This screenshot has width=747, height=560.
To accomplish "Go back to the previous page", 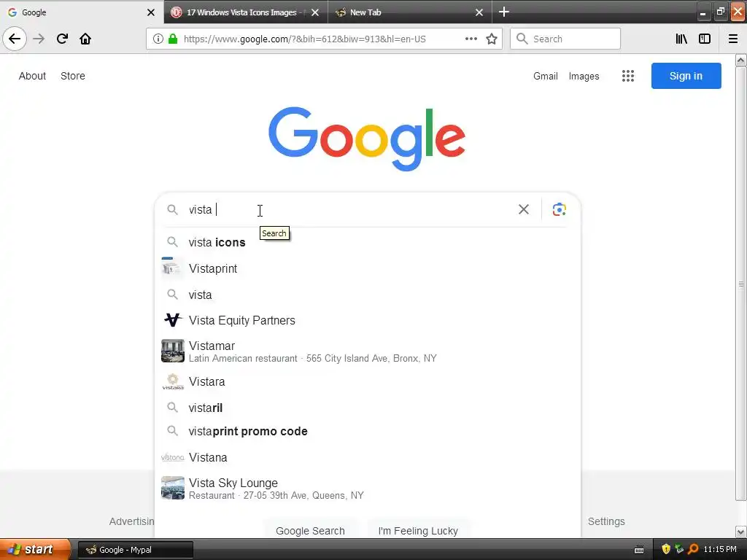I will tap(15, 39).
